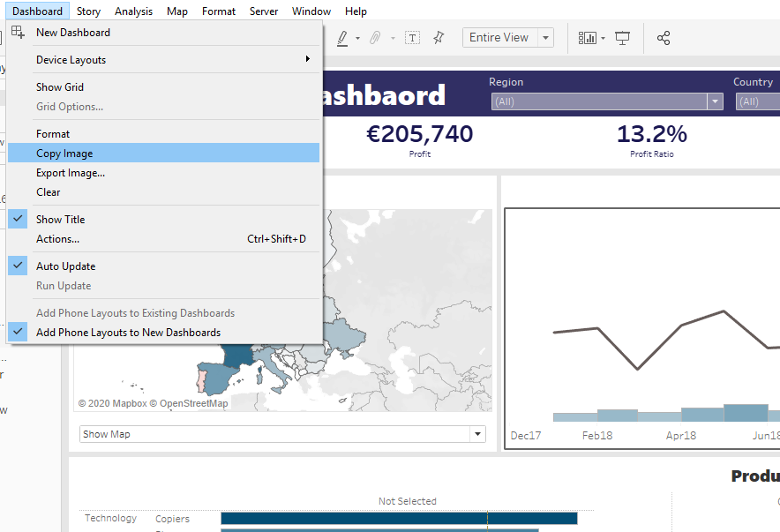Uncheck Show Title in the Dashboard menu
Screen dimensions: 780x532
coord(60,219)
